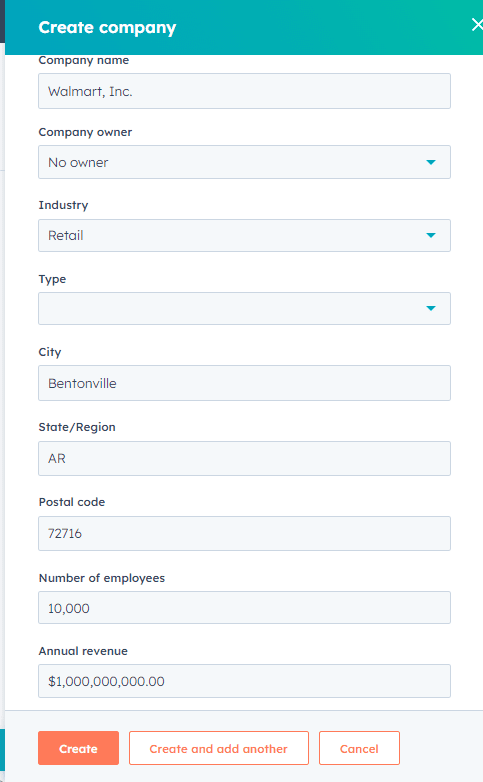Screen dimensions: 483x782
Task: Click the Create company header title
Action: pyautogui.click(x=107, y=27)
